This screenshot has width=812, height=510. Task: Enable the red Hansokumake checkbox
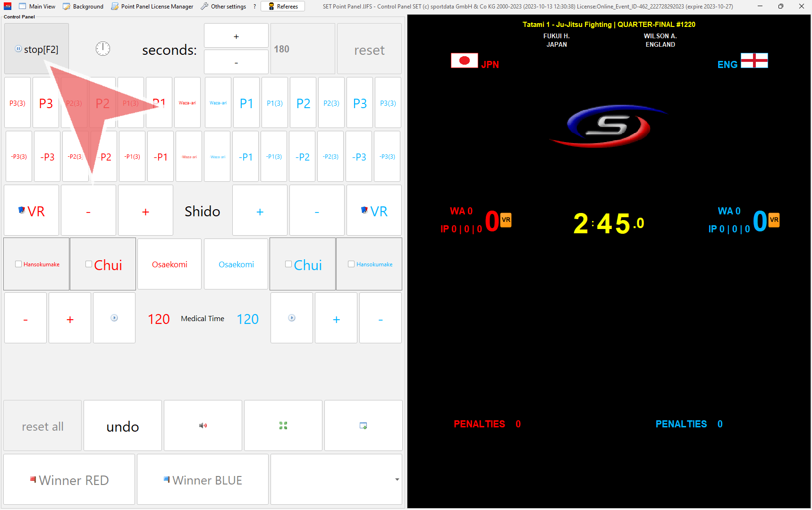click(x=18, y=264)
